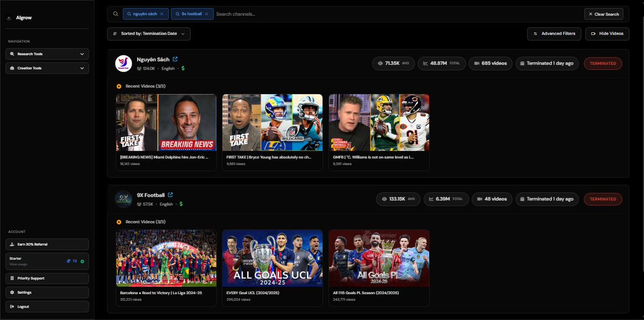Click the Hide Videos button
The height and width of the screenshot is (320, 644).
[x=607, y=34]
